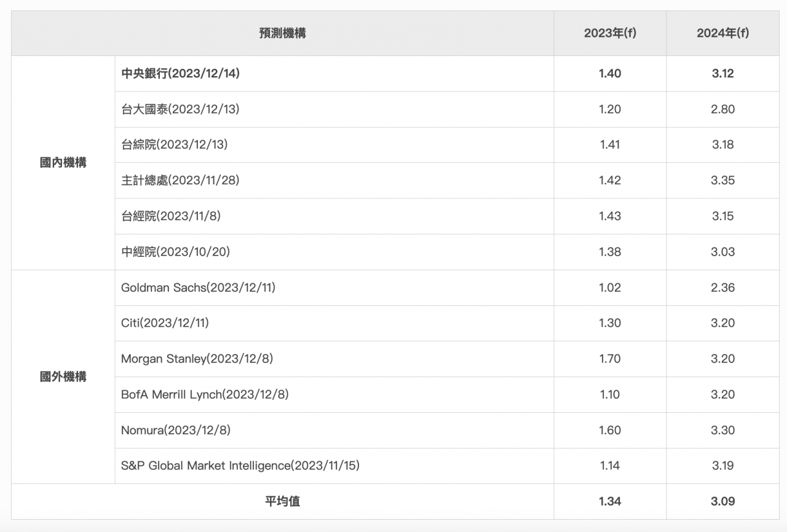Click the 預測機構 column header

[282, 33]
